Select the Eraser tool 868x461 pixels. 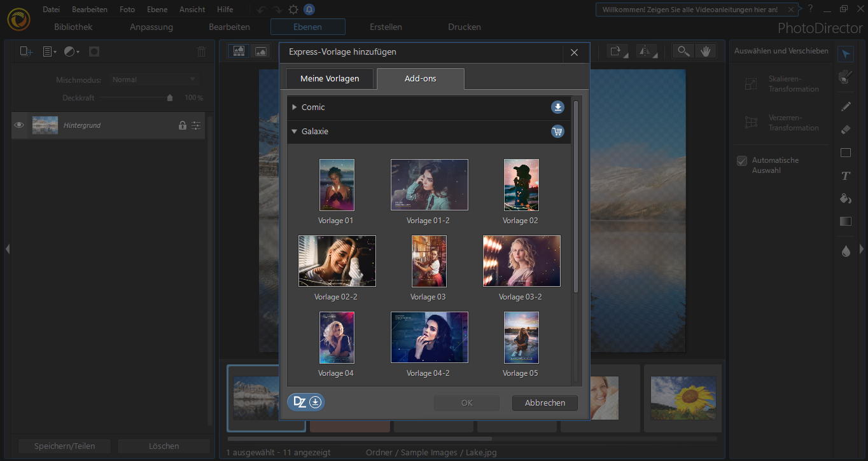coord(845,130)
